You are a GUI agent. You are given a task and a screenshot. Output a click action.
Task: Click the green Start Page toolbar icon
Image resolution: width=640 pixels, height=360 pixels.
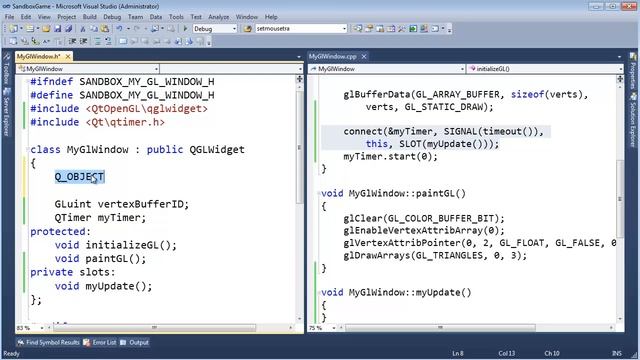413,29
